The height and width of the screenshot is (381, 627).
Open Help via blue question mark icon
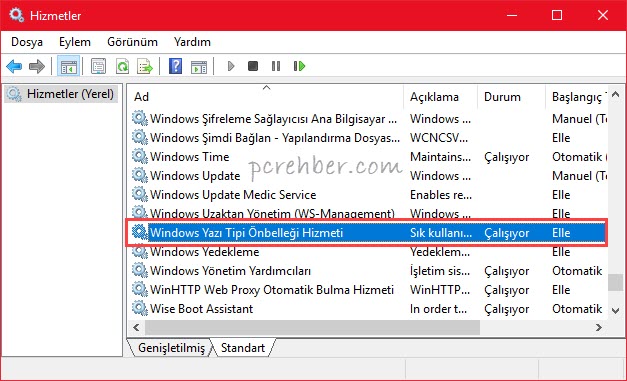(176, 66)
